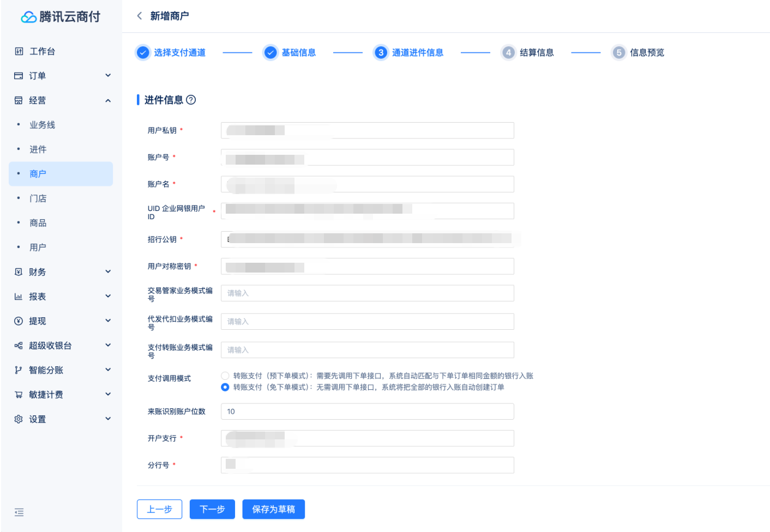Click the 腾讯云商付 cloud logo icon

pos(28,17)
